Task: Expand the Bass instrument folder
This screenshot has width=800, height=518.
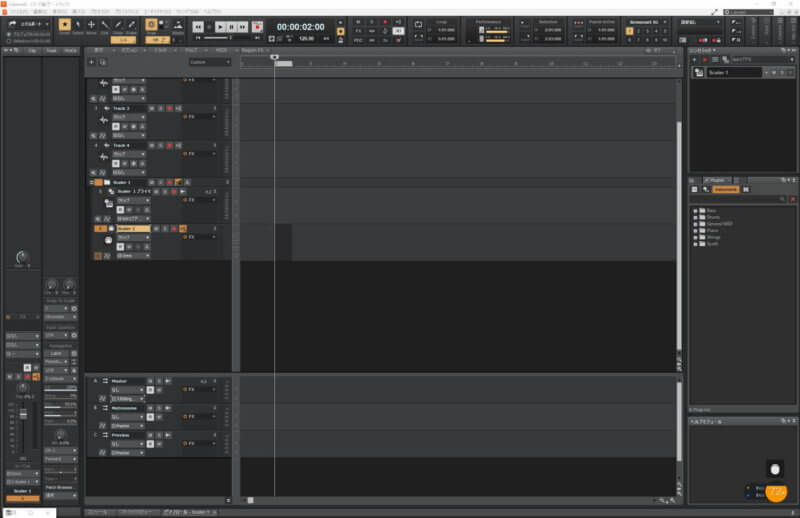Action: coord(695,210)
